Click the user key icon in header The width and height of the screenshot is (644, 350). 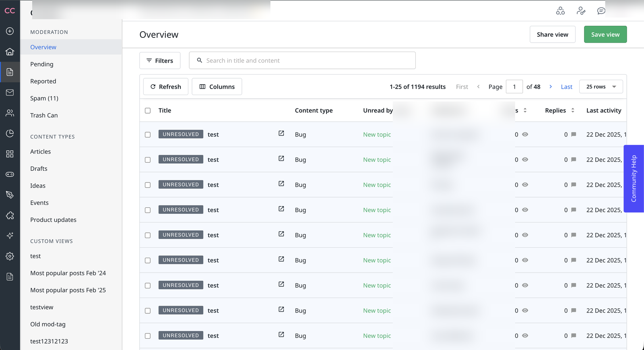581,11
